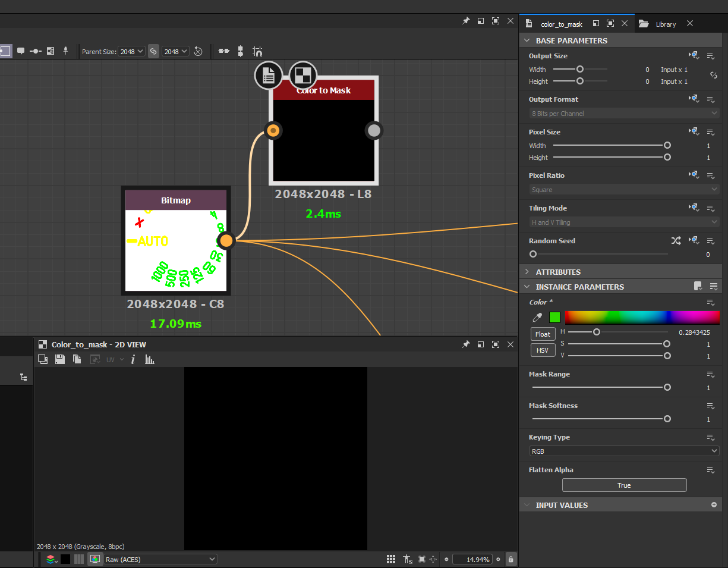Lock the 2D view with the padlock icon
Image resolution: width=728 pixels, height=568 pixels.
[x=510, y=559]
